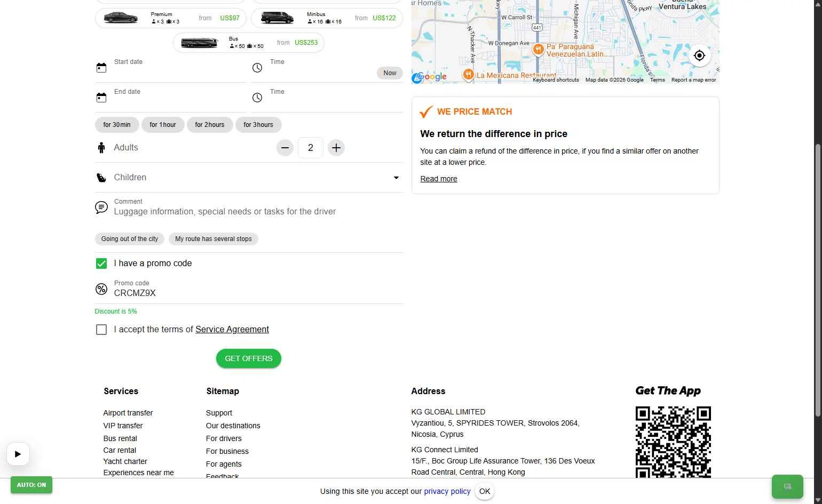
Task: Click the Children seat icon
Action: coord(101,178)
